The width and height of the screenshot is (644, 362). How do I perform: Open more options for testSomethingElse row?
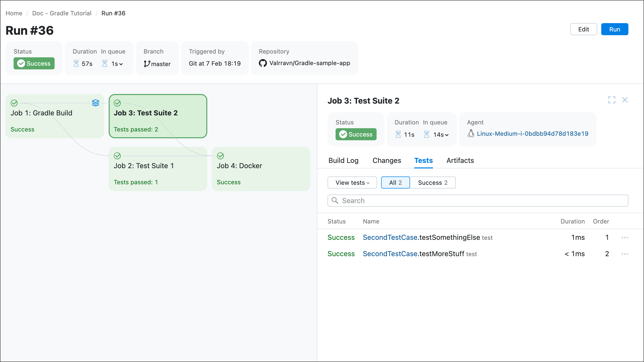[625, 238]
